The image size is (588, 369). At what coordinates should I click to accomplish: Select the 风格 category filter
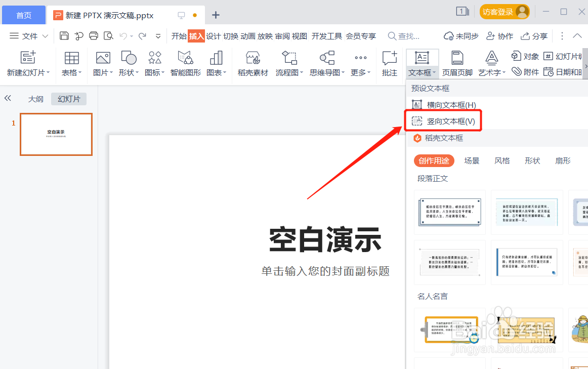(x=502, y=161)
